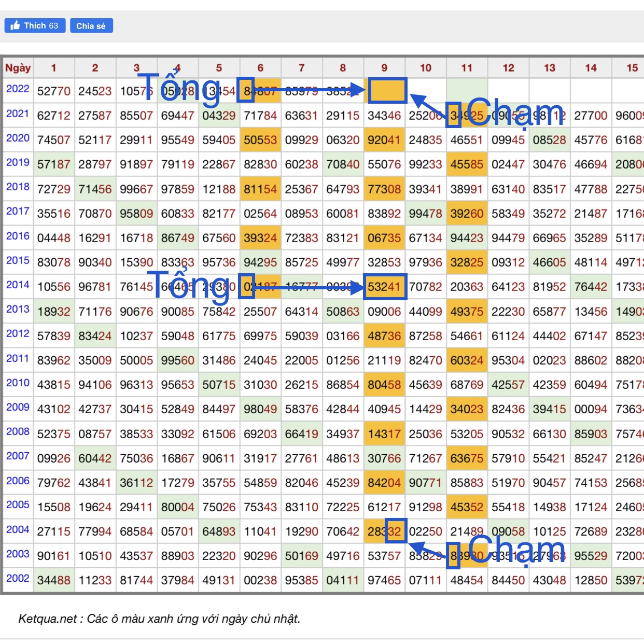Select highlighted cell 81154 in 2018 row

click(260, 189)
